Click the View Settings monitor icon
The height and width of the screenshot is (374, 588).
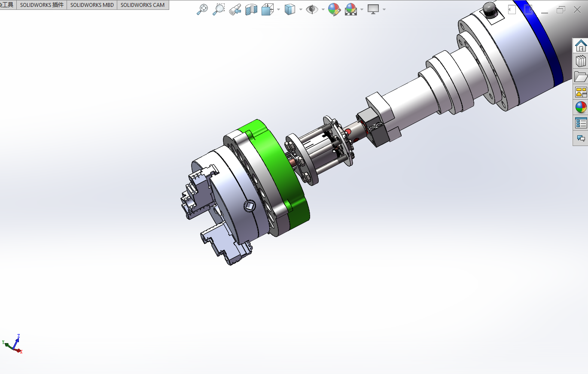point(373,9)
